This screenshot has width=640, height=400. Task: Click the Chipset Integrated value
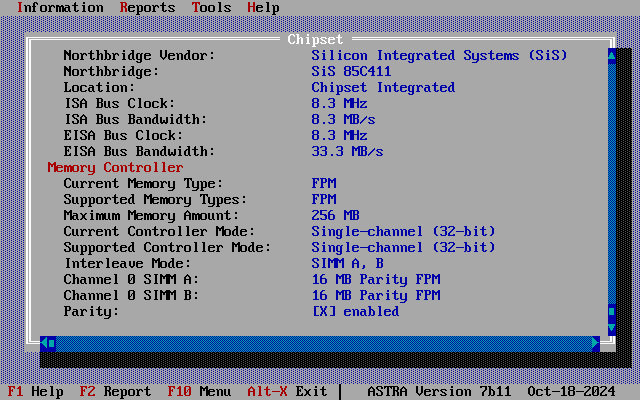pos(383,87)
